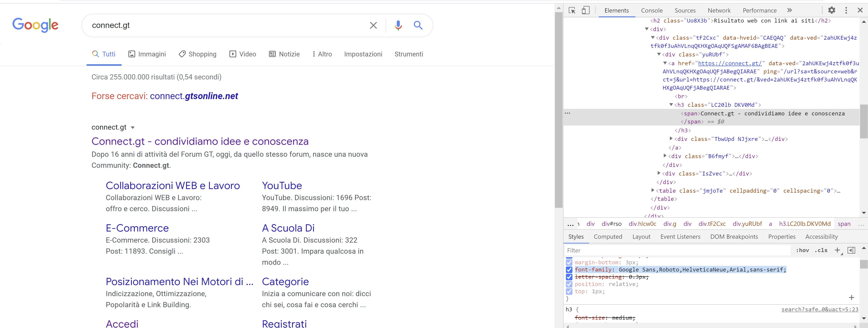Viewport: 868px width, 328px height.
Task: Add new style rule plus icon
Action: click(x=837, y=250)
